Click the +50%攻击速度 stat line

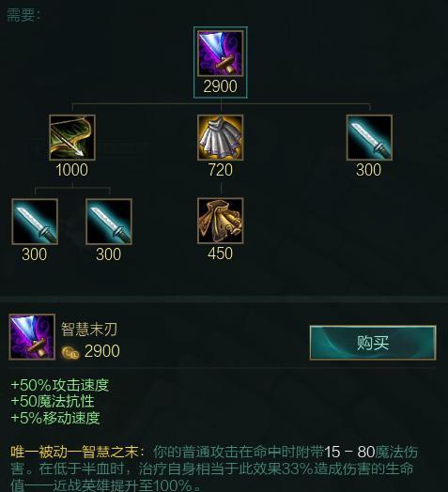coord(60,385)
